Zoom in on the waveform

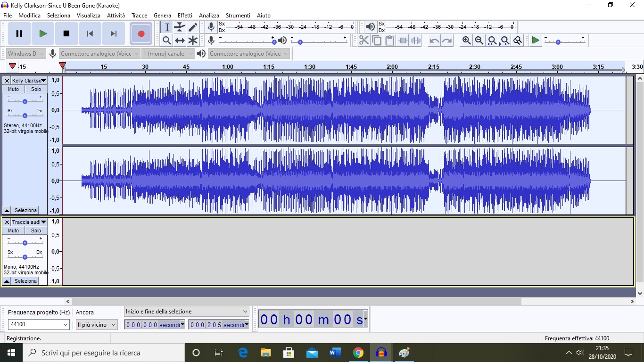click(466, 41)
